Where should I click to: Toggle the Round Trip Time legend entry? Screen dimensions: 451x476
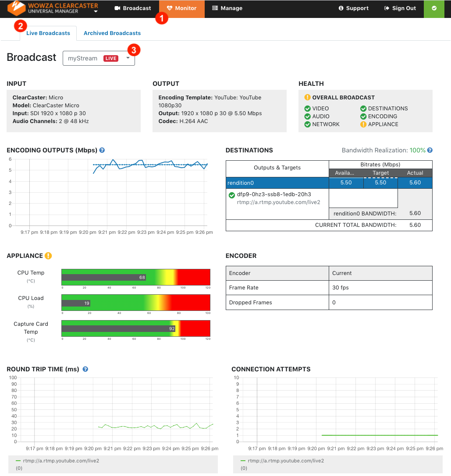point(58,461)
